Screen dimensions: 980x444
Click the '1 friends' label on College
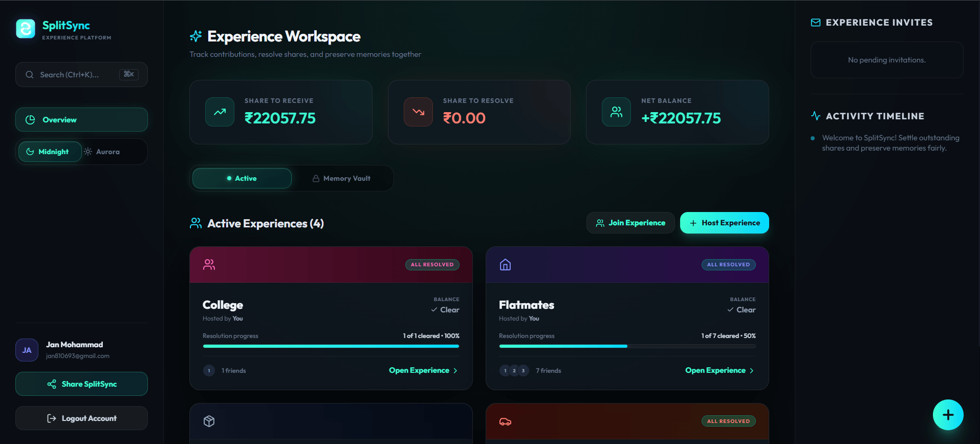234,371
